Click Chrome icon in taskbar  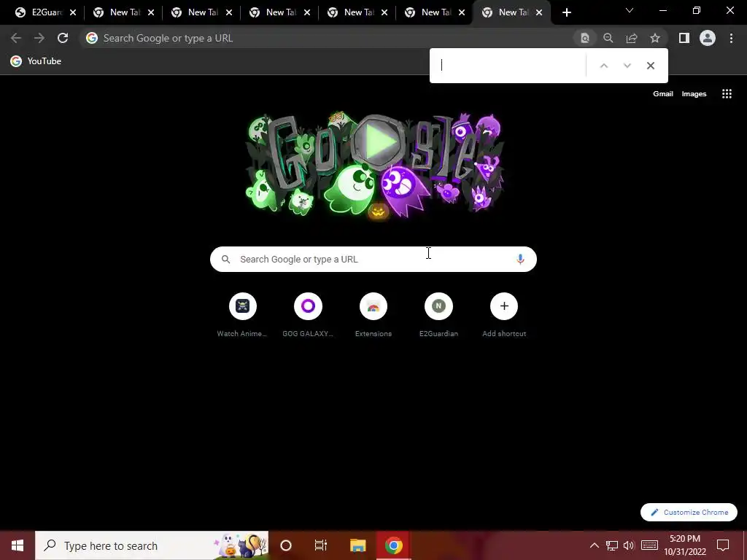click(x=393, y=545)
